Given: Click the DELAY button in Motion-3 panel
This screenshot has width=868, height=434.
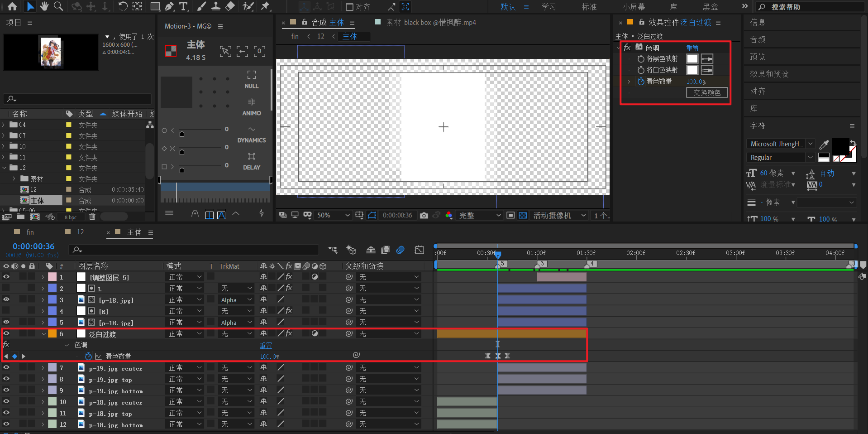Looking at the screenshot, I should (252, 161).
